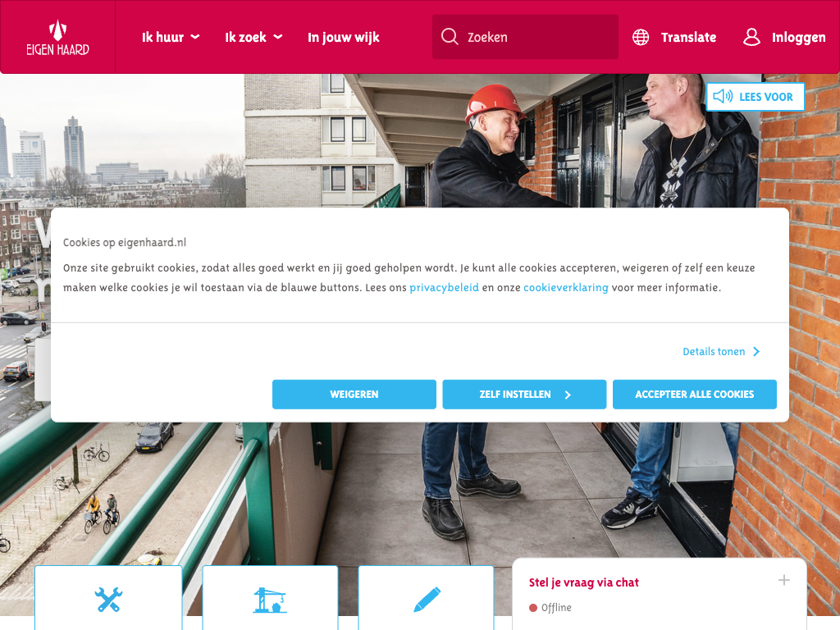Screen dimensions: 840x630
Task: Expand the Ik zoek dropdown menu
Action: (x=254, y=38)
